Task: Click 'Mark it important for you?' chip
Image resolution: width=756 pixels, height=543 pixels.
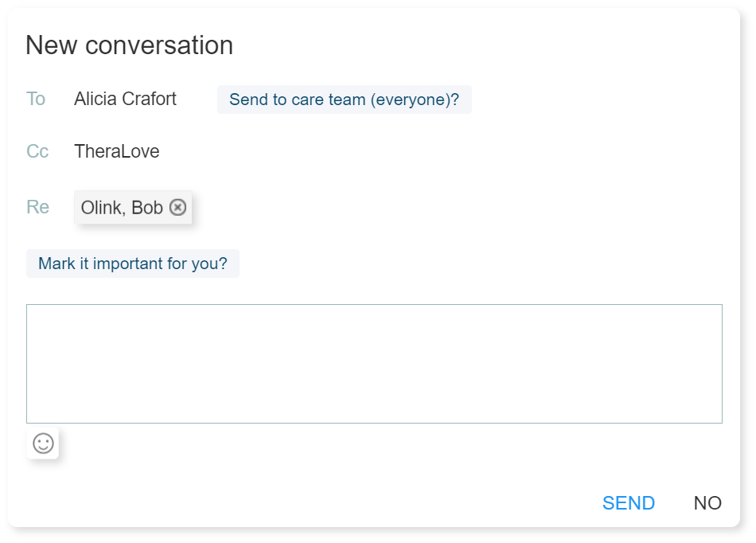Action: tap(132, 264)
